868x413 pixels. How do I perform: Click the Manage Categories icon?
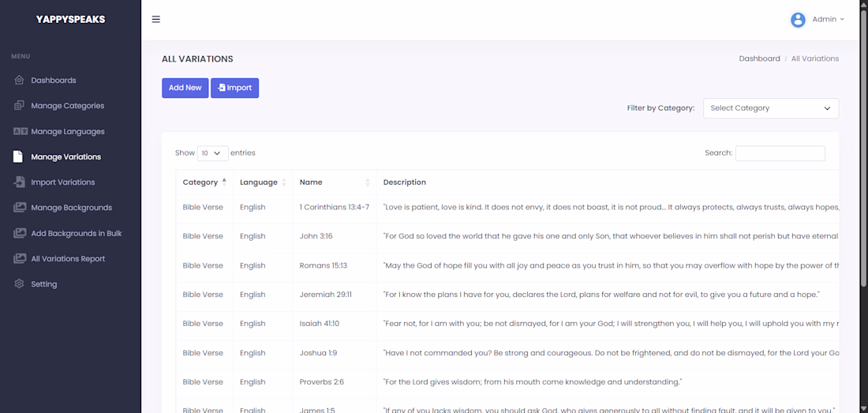click(20, 105)
